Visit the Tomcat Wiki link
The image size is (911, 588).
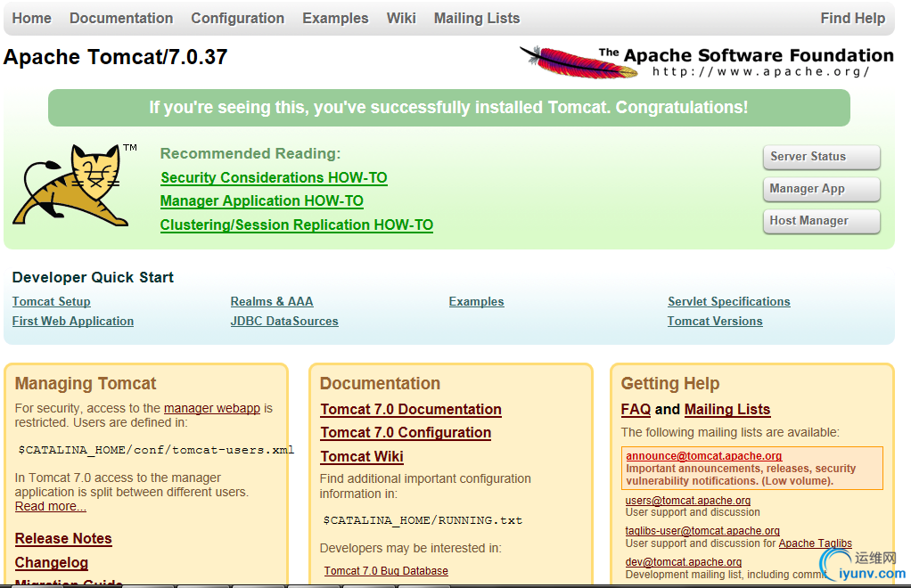tap(362, 456)
